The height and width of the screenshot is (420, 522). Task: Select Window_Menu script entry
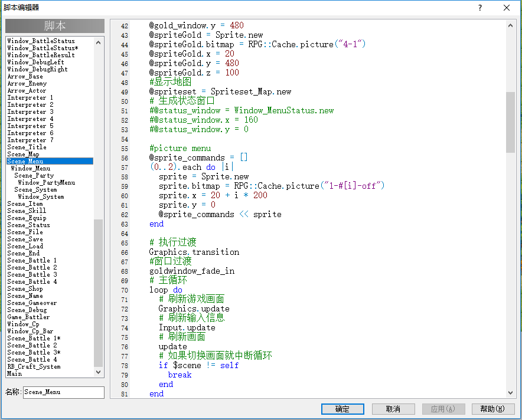pos(30,168)
